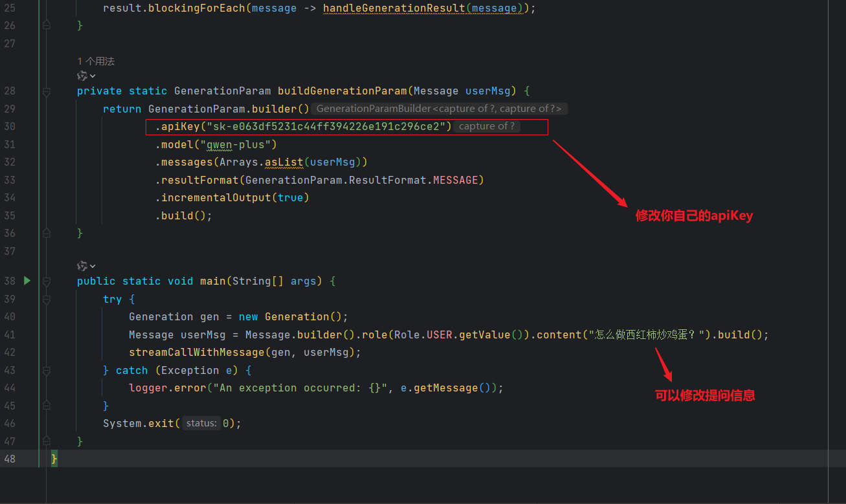Toggle fold end marker at line 45
846x504 pixels.
pos(47,406)
